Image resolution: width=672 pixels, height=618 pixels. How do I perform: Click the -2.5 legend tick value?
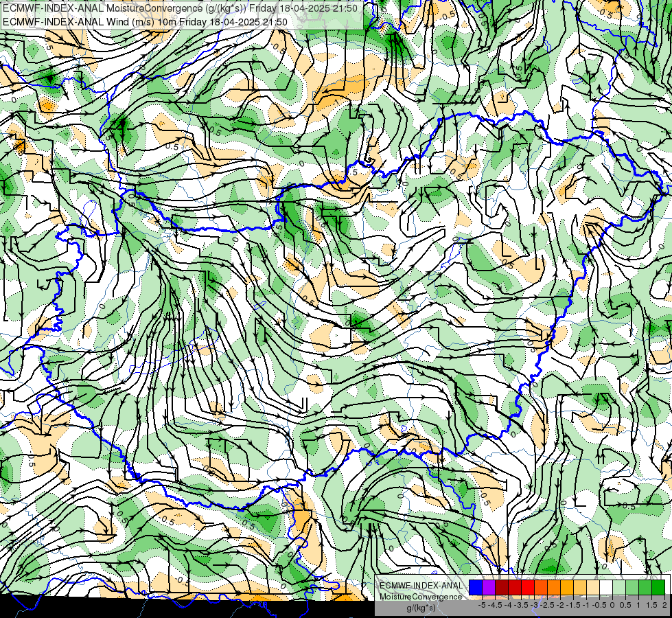coord(548,605)
